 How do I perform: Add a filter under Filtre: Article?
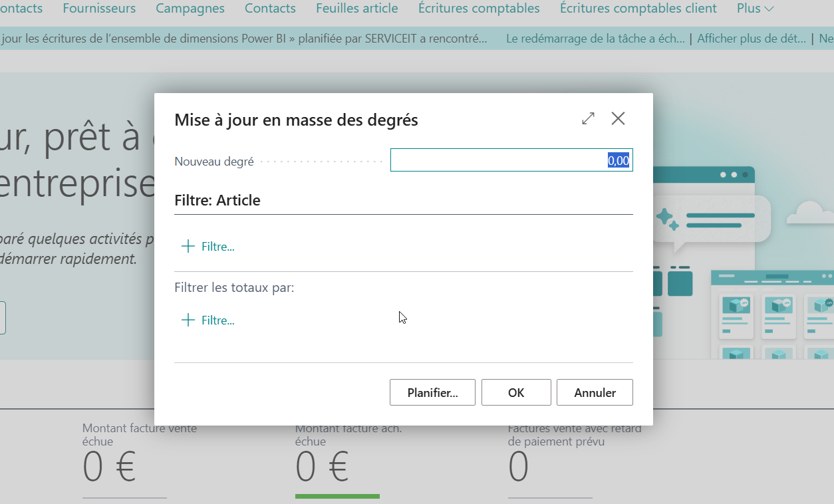point(208,247)
